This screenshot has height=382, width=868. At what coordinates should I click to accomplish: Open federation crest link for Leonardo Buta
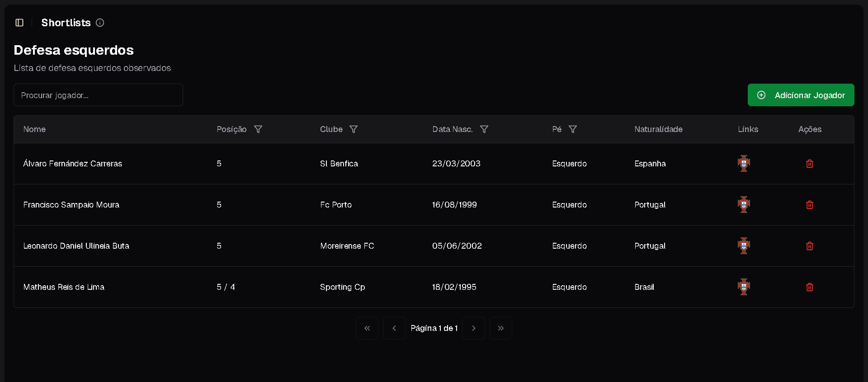744,246
